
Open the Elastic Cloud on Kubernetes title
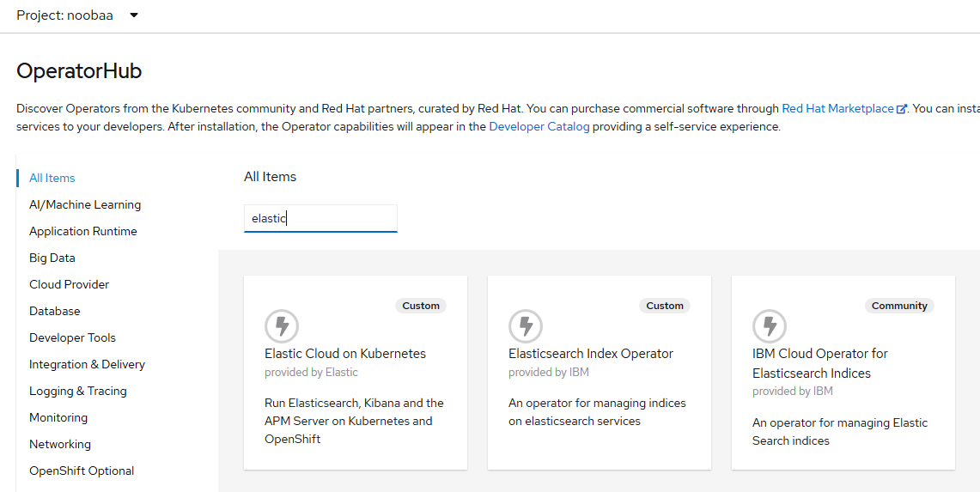pyautogui.click(x=345, y=353)
